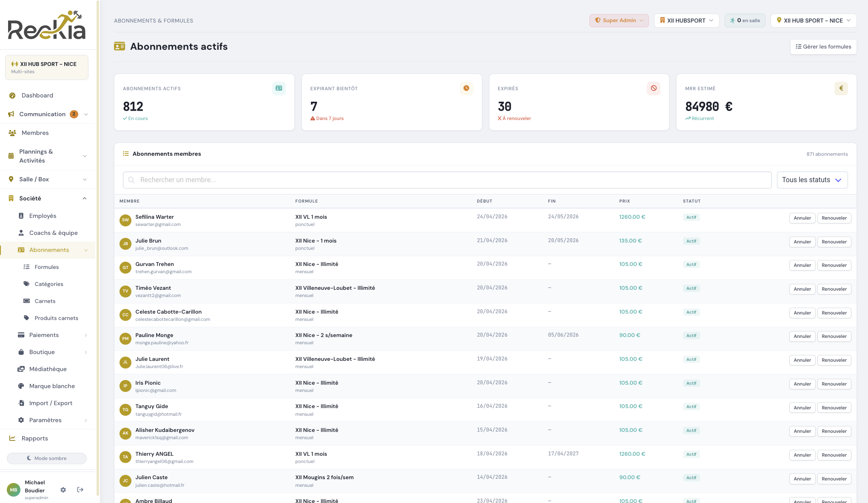The image size is (868, 503).
Task: Open the Super Admin role dropdown
Action: (x=619, y=20)
